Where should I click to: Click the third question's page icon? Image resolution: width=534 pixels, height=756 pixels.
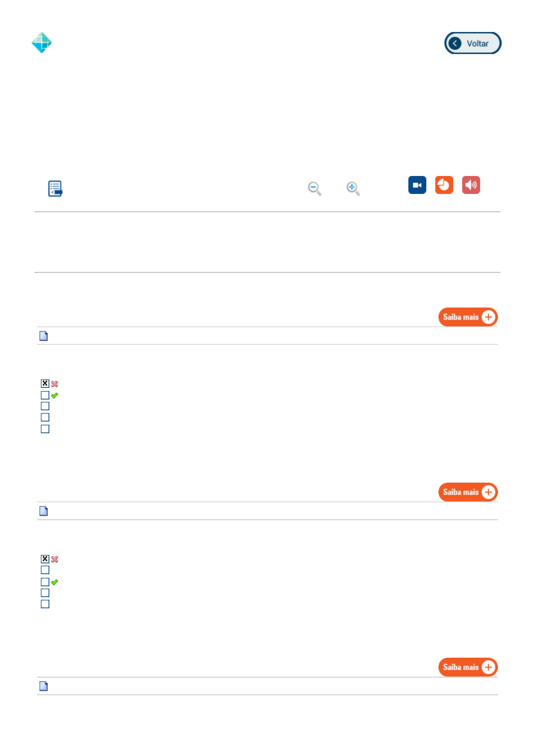pos(44,686)
